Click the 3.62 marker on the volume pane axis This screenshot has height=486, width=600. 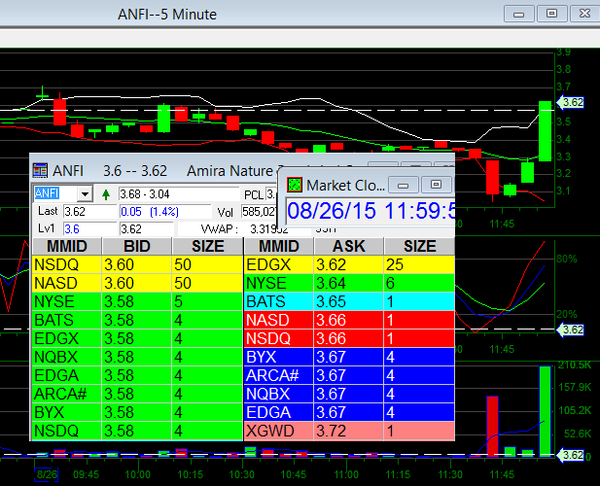pyautogui.click(x=573, y=456)
